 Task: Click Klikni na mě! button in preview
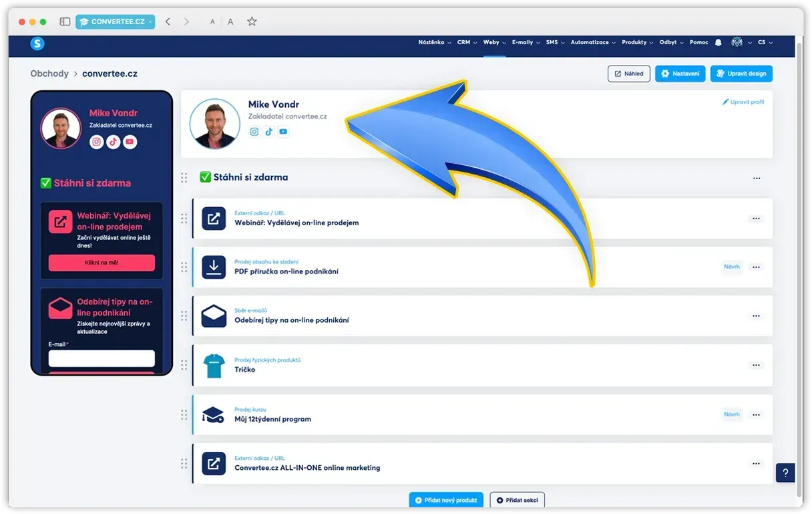coord(101,263)
